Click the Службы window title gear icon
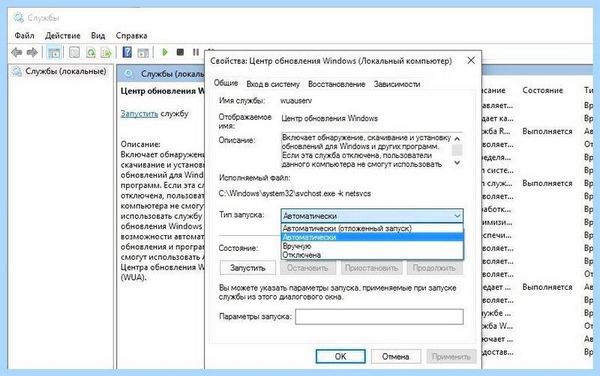The height and width of the screenshot is (376, 600). 19,18
